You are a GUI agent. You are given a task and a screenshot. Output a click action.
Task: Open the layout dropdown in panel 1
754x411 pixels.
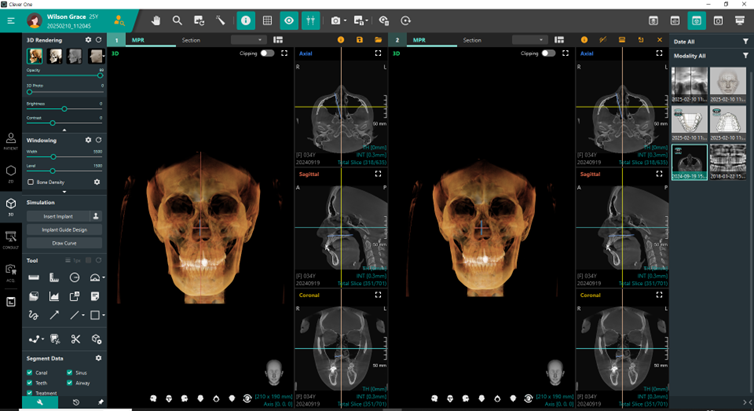247,40
